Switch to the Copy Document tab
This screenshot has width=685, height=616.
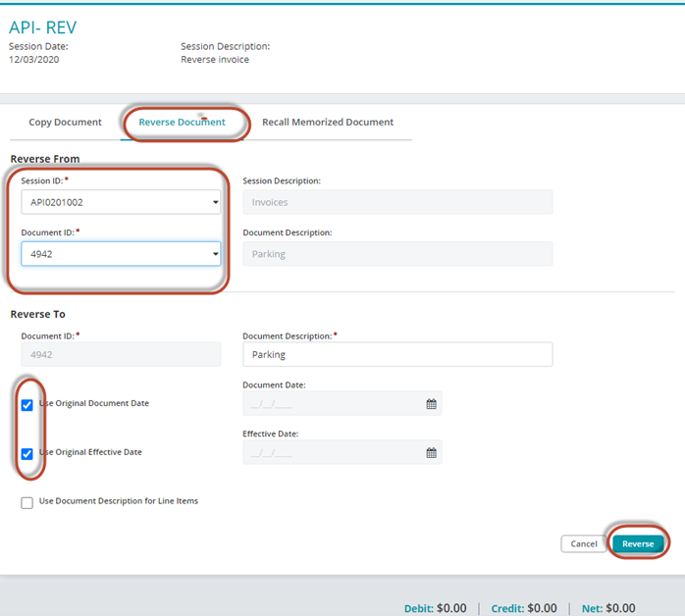pos(65,123)
